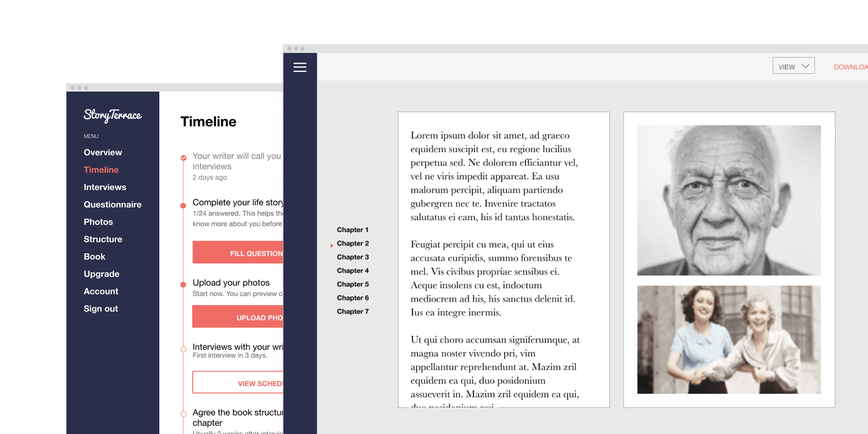Click the Upload your photos timeline marker
868x434 pixels.
click(183, 285)
